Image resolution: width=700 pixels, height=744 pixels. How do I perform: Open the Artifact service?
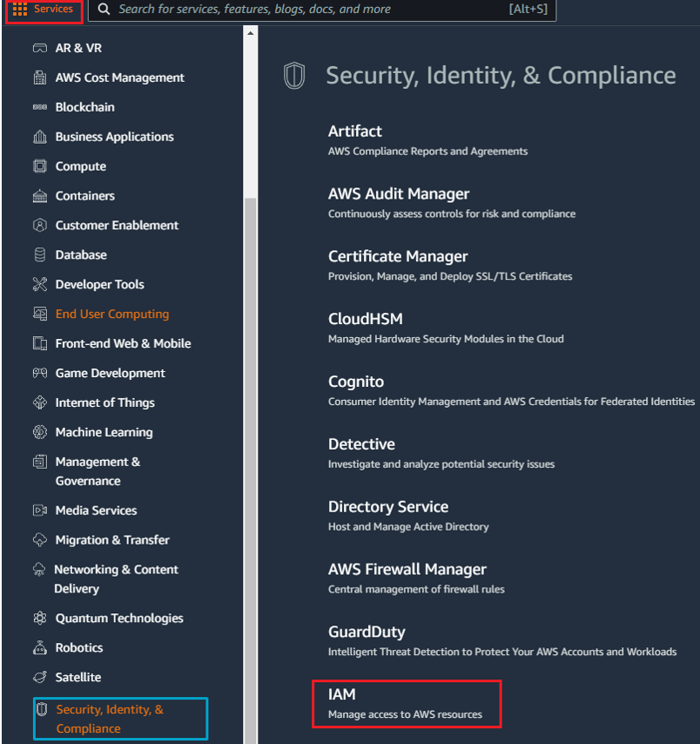354,132
